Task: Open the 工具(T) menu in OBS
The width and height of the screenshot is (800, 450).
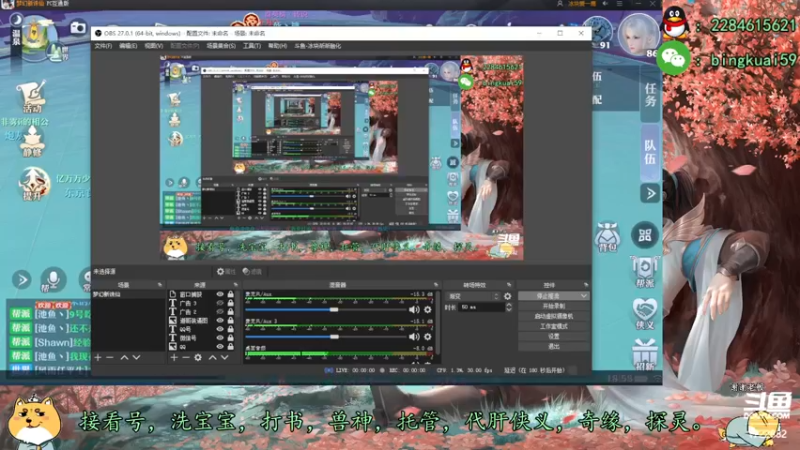Action: [x=252, y=46]
